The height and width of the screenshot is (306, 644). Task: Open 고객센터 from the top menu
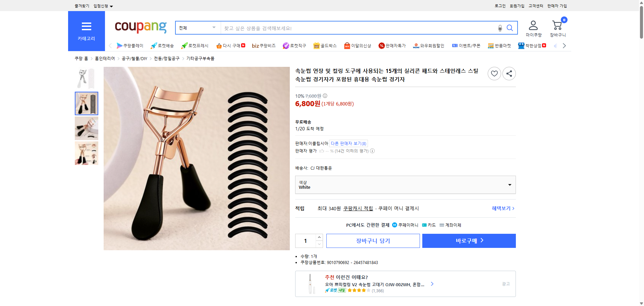tap(535, 6)
